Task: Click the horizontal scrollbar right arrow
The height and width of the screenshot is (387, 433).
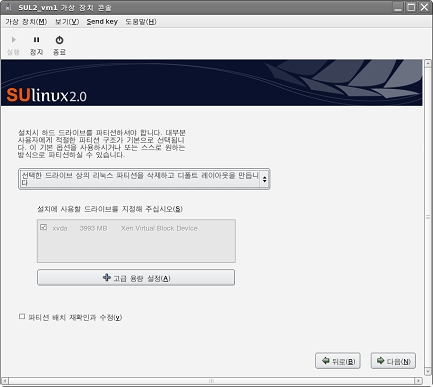Action: pos(419,381)
